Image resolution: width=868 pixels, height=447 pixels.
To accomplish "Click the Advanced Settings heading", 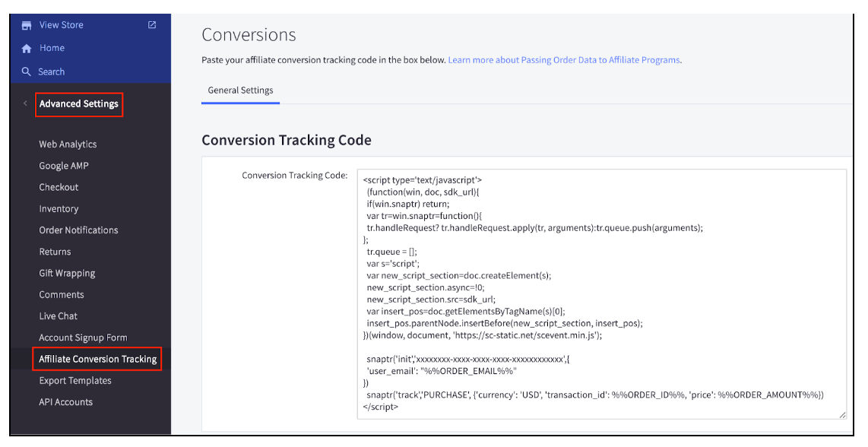I will click(x=78, y=103).
